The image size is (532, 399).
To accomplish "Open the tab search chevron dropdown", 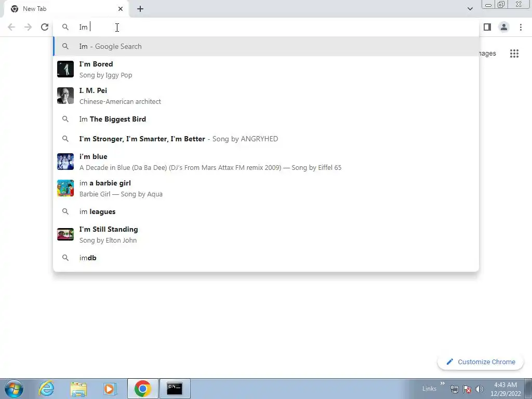I will click(470, 9).
